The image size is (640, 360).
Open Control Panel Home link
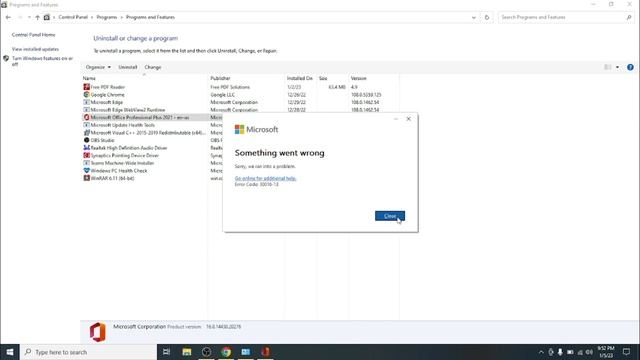[x=33, y=35]
